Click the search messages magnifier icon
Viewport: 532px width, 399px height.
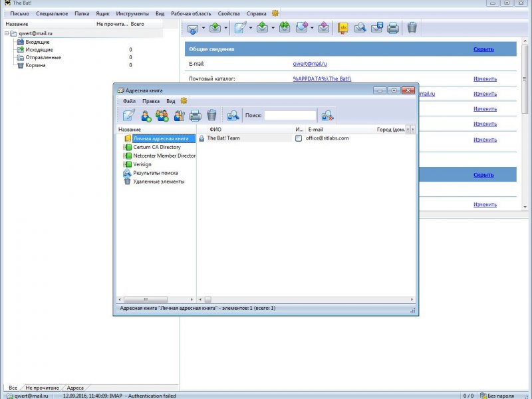360,28
